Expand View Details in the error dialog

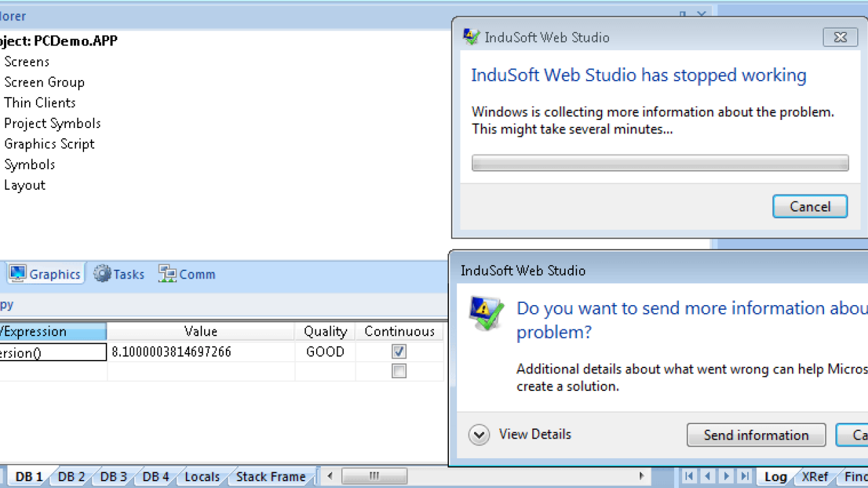[x=520, y=434]
